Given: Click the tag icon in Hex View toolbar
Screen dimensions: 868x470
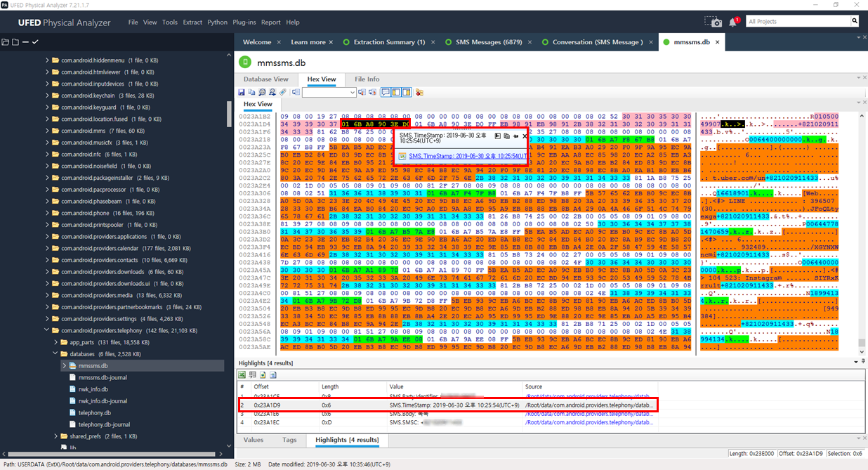Looking at the screenshot, I should pos(283,92).
